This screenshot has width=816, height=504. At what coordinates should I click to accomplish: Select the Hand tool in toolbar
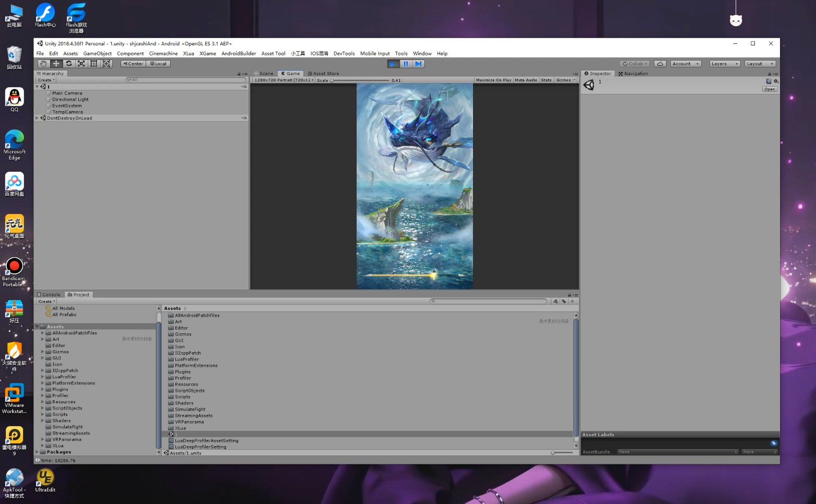click(43, 64)
